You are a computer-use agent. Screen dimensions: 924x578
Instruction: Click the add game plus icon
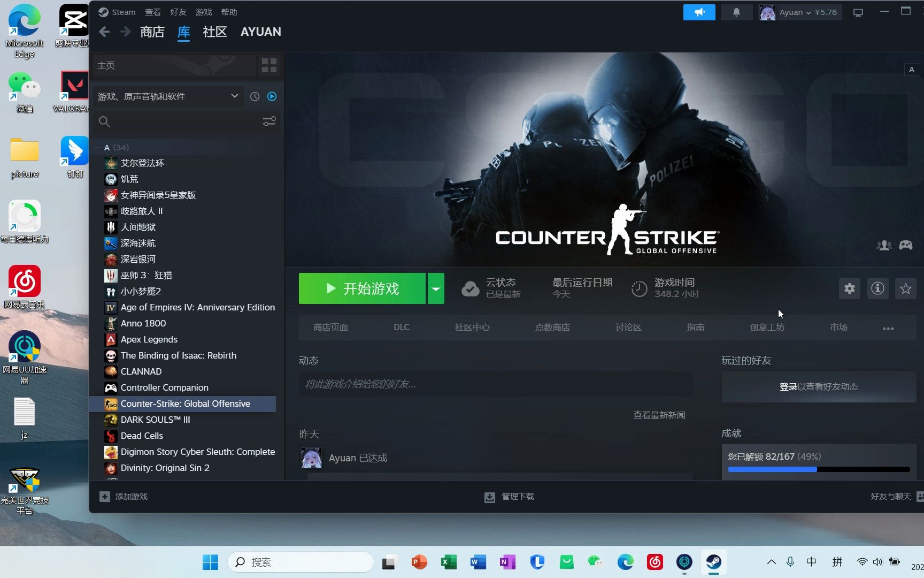(x=105, y=497)
